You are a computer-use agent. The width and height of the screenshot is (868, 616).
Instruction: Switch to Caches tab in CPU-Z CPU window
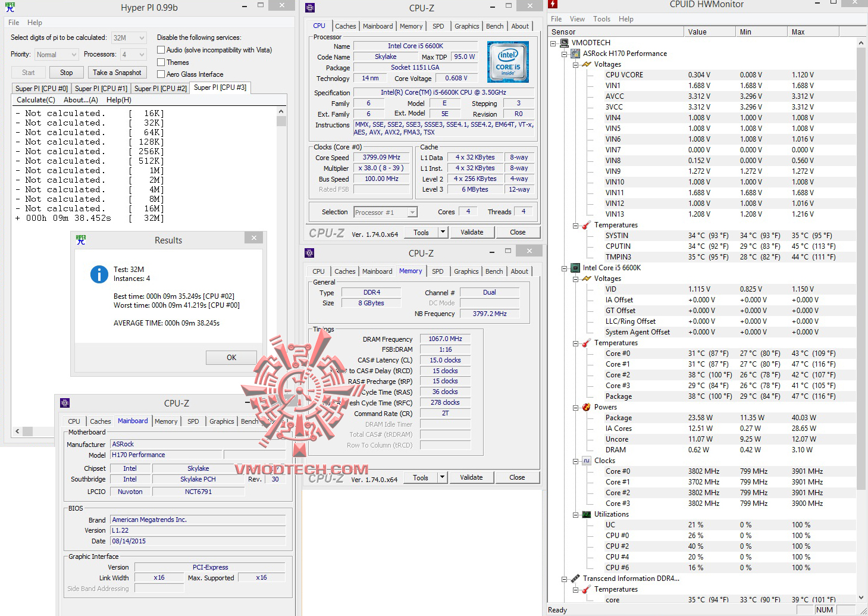click(346, 26)
